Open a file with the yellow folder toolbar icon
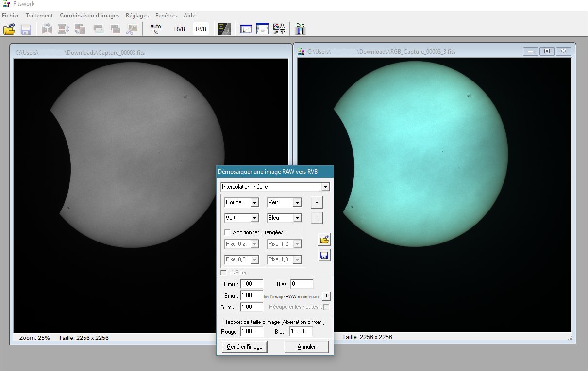This screenshot has height=371, width=588. 9,29
